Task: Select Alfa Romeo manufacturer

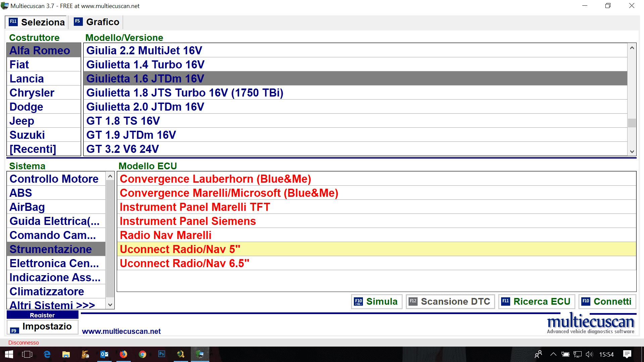Action: (x=44, y=50)
